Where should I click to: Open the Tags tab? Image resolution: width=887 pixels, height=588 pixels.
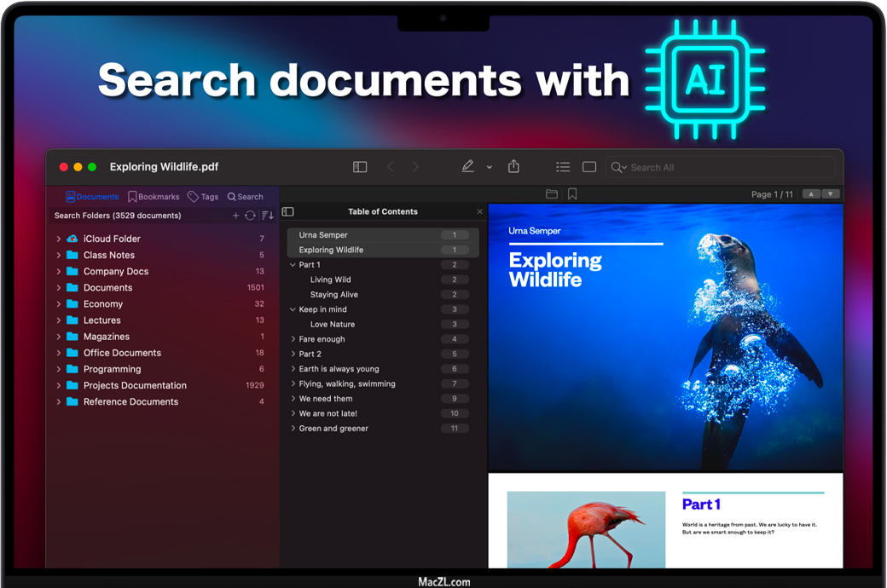click(203, 197)
